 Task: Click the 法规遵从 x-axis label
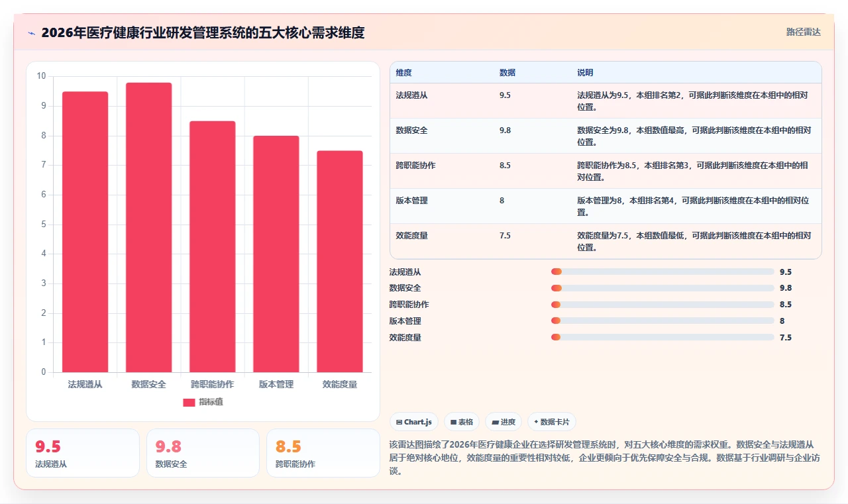85,384
